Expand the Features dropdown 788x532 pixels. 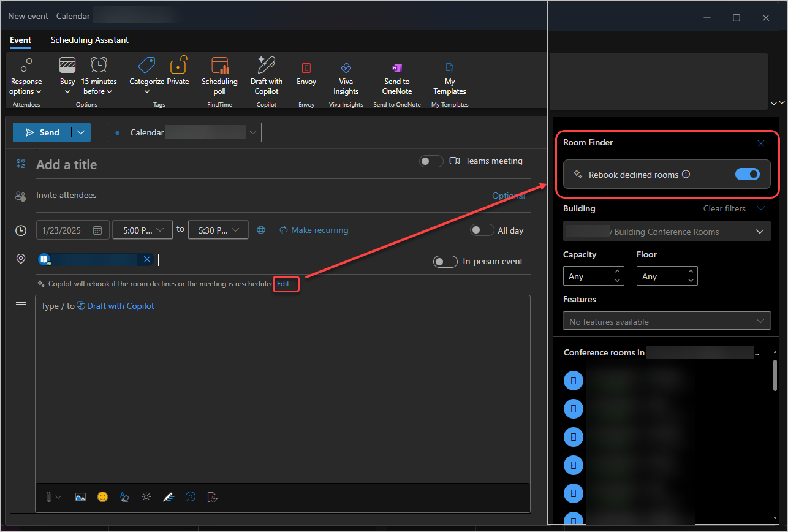pyautogui.click(x=667, y=321)
